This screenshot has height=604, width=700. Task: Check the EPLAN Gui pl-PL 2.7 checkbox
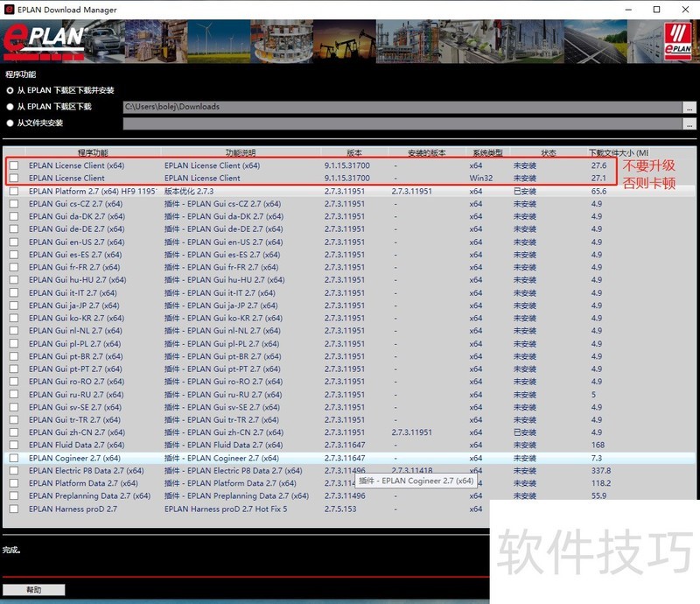[14, 343]
